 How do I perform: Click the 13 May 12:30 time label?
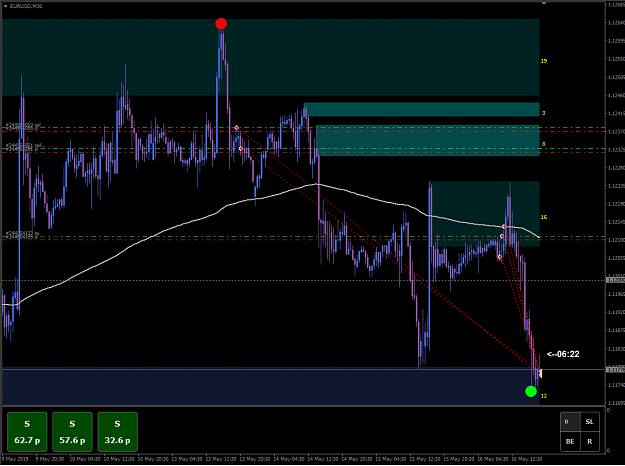tap(220, 459)
